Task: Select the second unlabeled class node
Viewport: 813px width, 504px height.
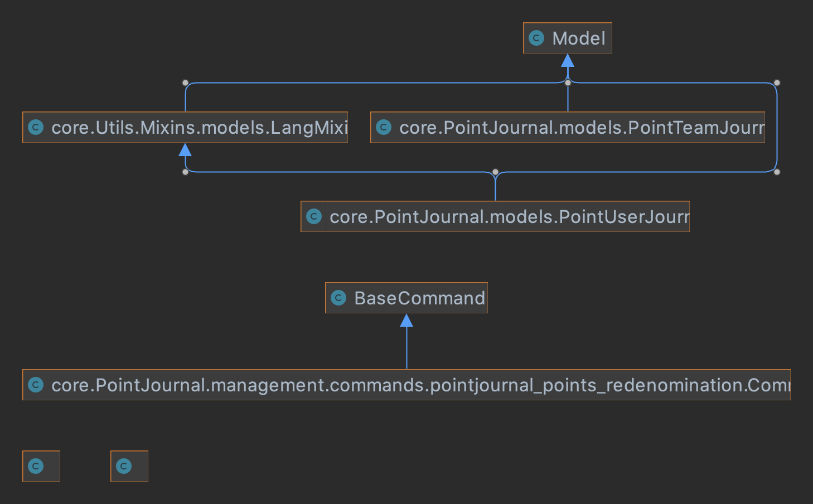Action: tap(129, 466)
